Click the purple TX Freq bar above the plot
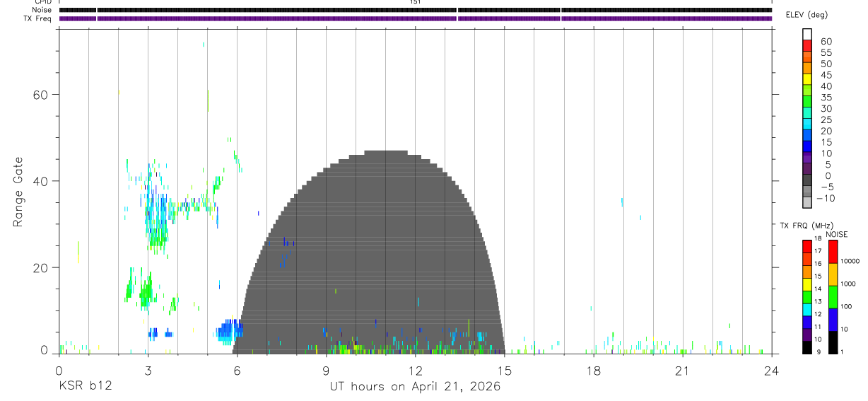This screenshot has height=401, width=868. (x=415, y=18)
